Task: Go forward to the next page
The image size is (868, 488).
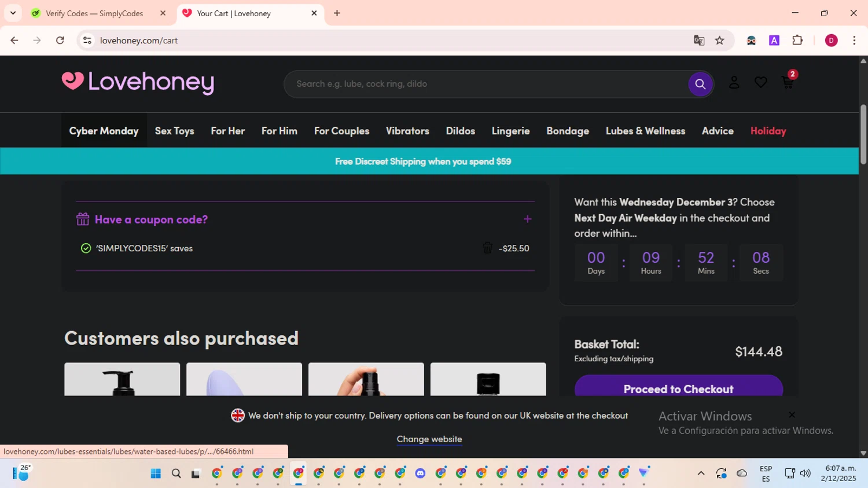Action: click(37, 40)
